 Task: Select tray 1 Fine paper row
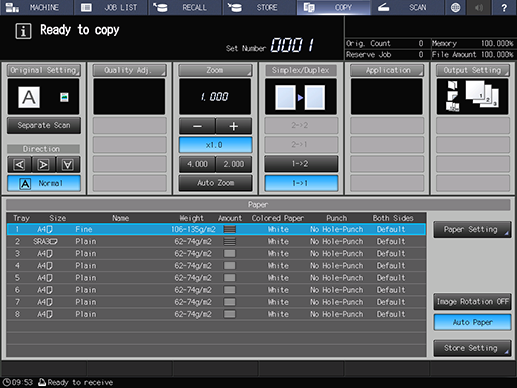click(x=216, y=229)
